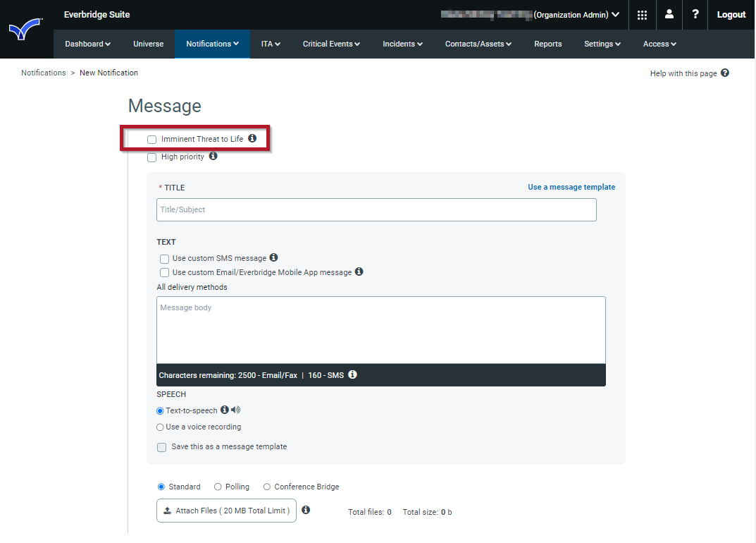
Task: Choose the Standard notification type
Action: coord(161,487)
